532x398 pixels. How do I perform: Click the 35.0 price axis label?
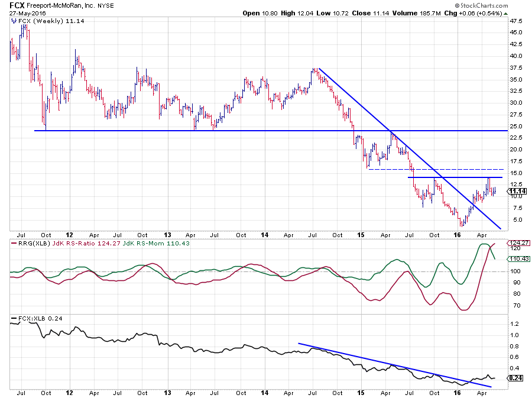pyautogui.click(x=516, y=79)
